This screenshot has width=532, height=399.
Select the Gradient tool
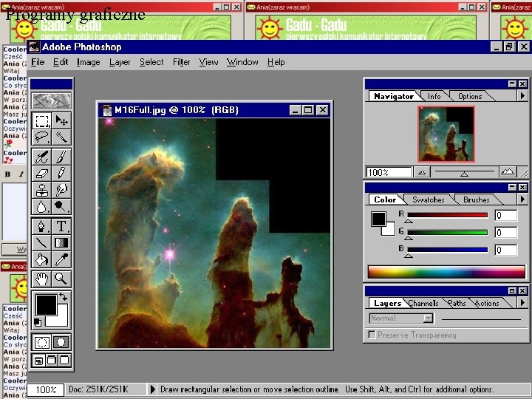(61, 243)
